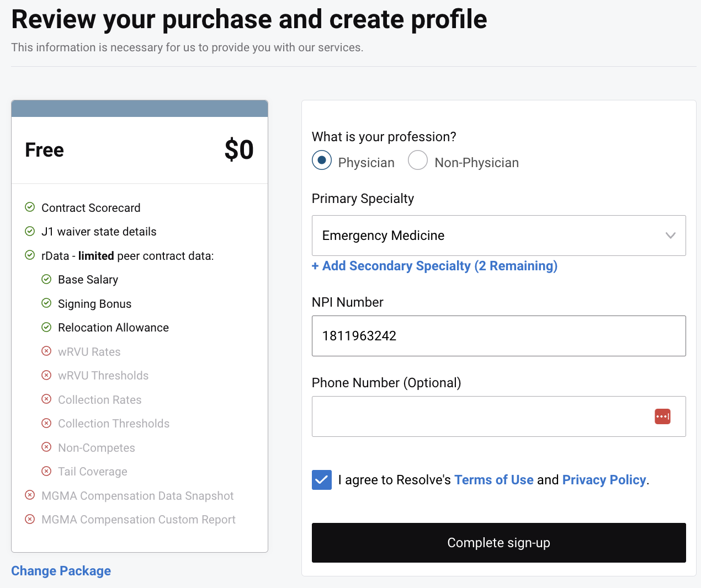Select the Physician radio button

(x=322, y=161)
